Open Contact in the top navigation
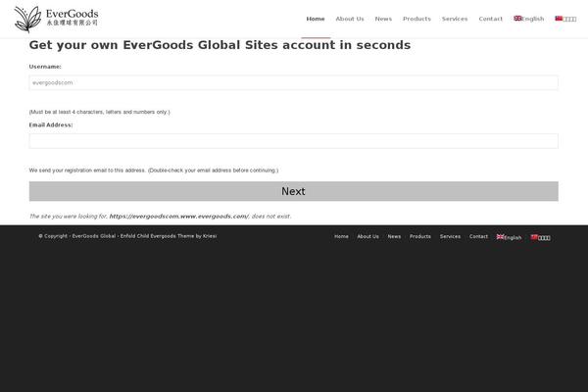 (x=491, y=19)
